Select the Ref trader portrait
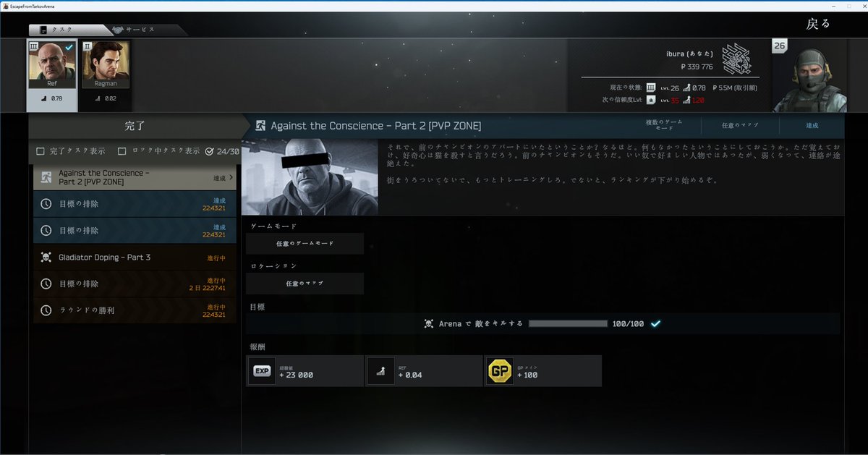 tap(52, 65)
